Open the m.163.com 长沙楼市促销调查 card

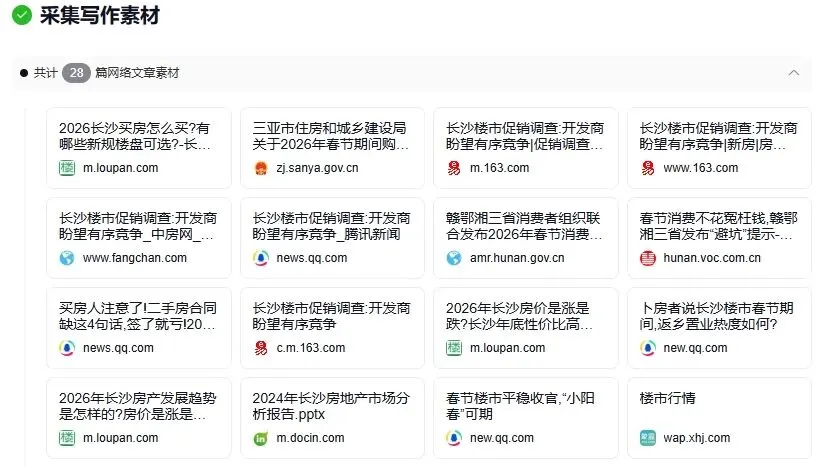pos(526,148)
